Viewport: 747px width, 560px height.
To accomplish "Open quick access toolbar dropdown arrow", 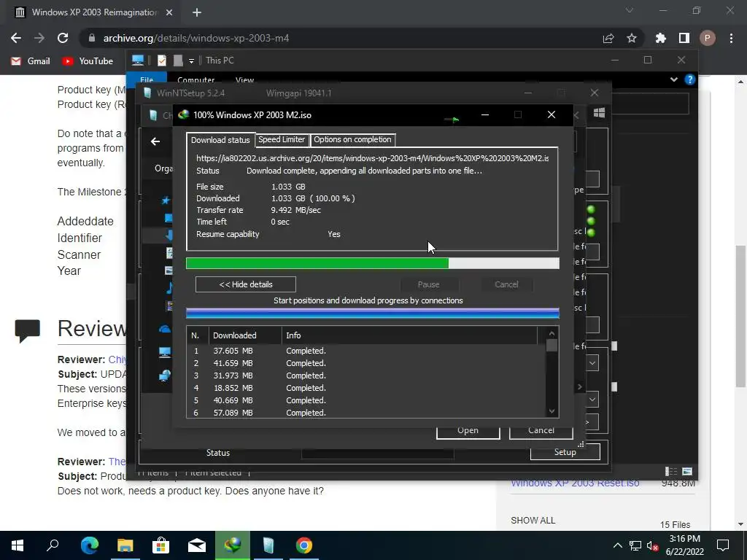I will (x=191, y=61).
